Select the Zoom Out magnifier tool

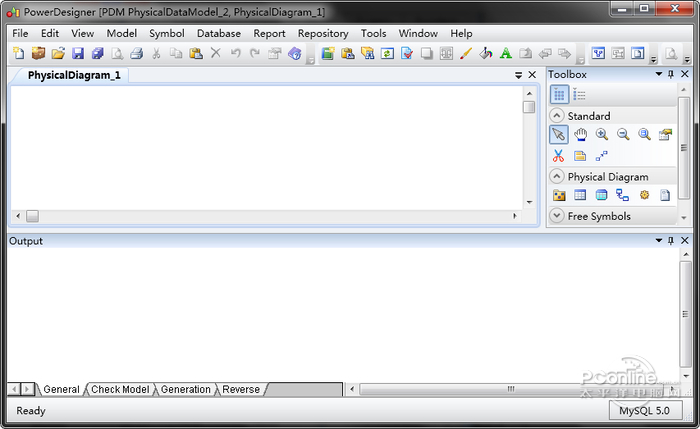coord(623,134)
